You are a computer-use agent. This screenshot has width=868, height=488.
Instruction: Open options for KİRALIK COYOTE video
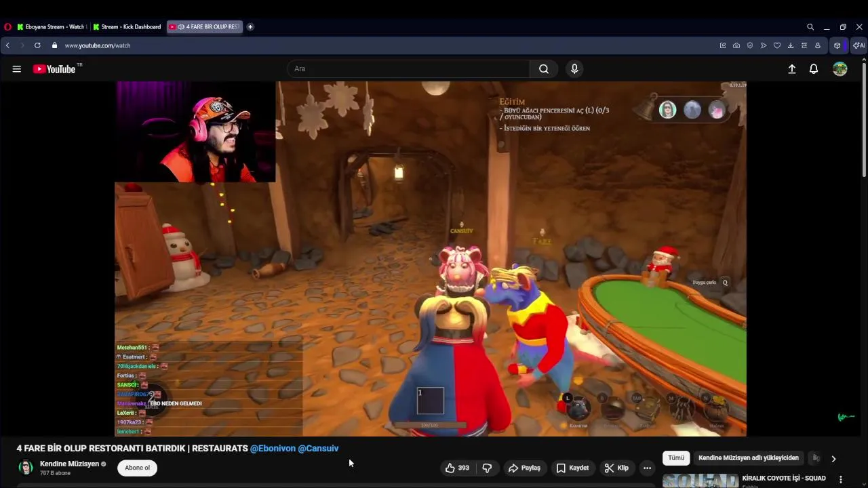pyautogui.click(x=841, y=479)
